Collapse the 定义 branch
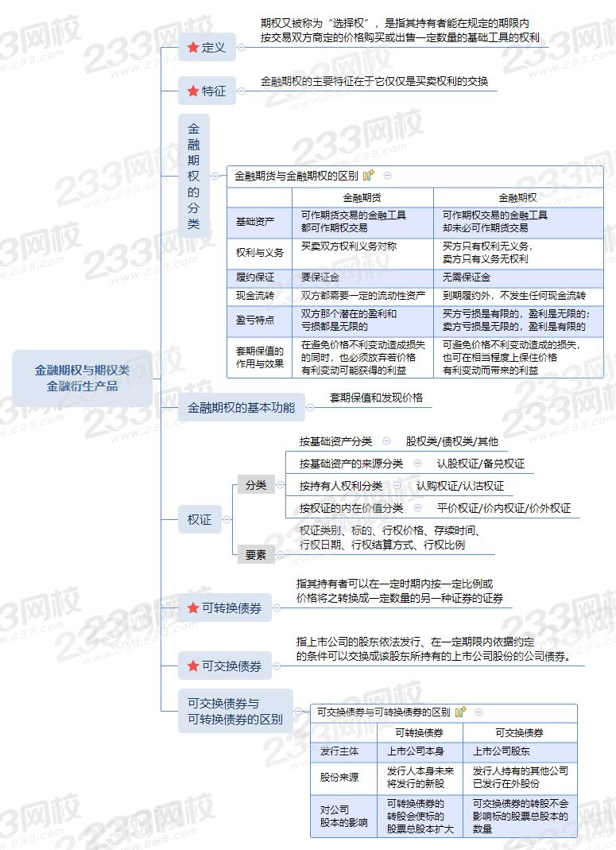 coord(241,47)
